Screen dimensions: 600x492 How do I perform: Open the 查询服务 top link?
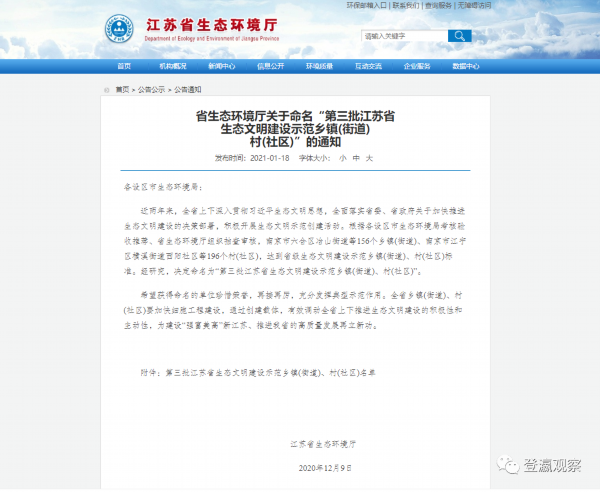click(439, 5)
